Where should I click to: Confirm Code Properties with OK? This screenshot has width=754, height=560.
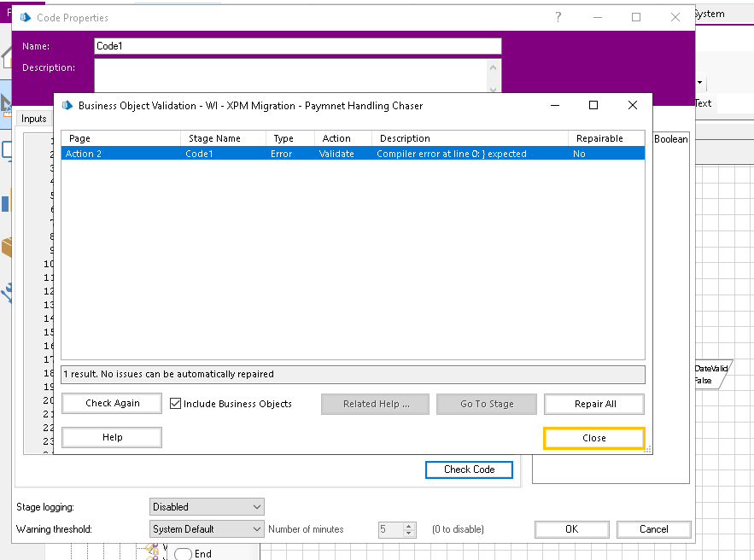tap(571, 529)
